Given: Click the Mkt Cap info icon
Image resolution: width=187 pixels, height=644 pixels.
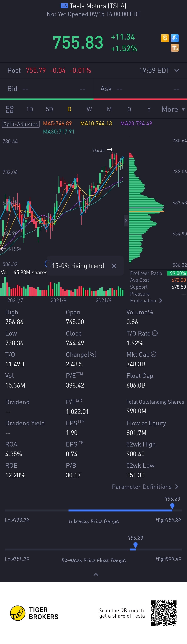Looking at the screenshot, I should (154, 354).
